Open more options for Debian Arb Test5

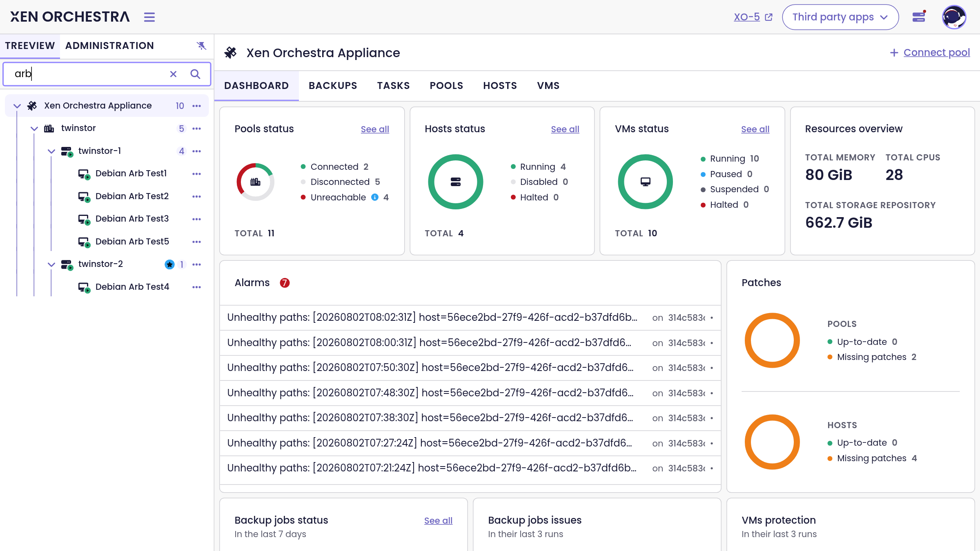pyautogui.click(x=197, y=242)
